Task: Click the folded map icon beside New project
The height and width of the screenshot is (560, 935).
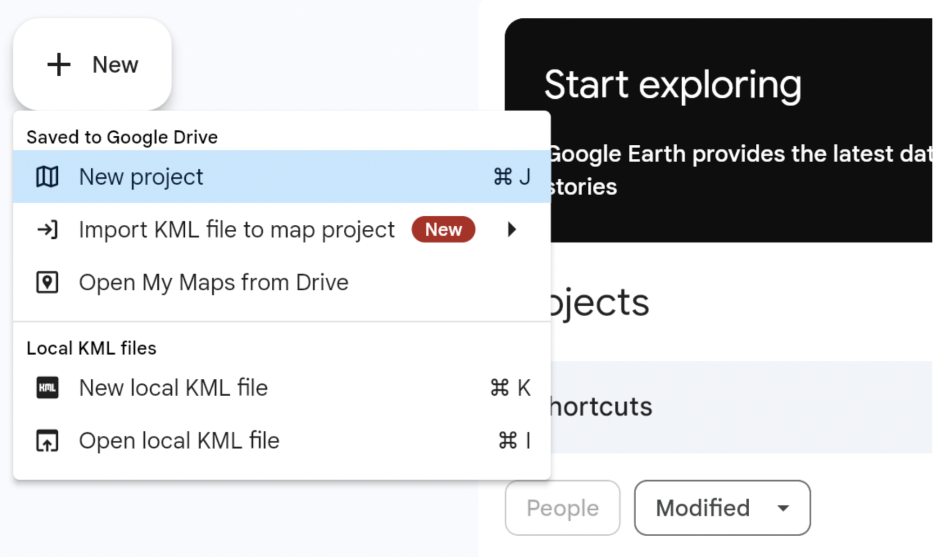Action: pyautogui.click(x=47, y=177)
